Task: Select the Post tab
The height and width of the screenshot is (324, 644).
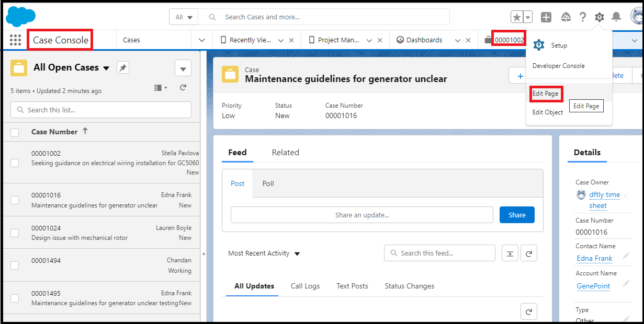Action: coord(238,183)
